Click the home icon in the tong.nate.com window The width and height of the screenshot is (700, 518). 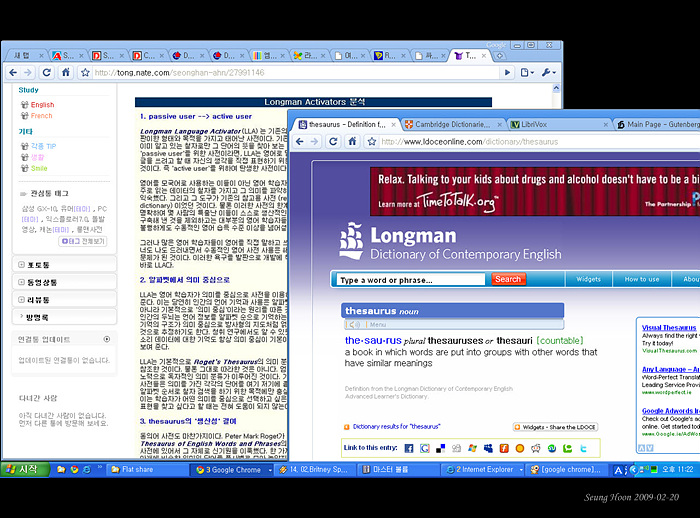click(x=66, y=72)
